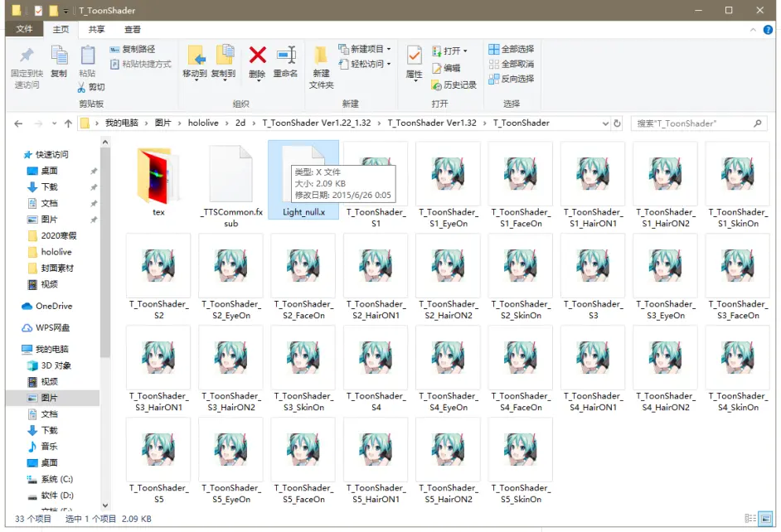The image size is (781, 532).
Task: Select the hololive folder in the sidebar
Action: pyautogui.click(x=49, y=252)
